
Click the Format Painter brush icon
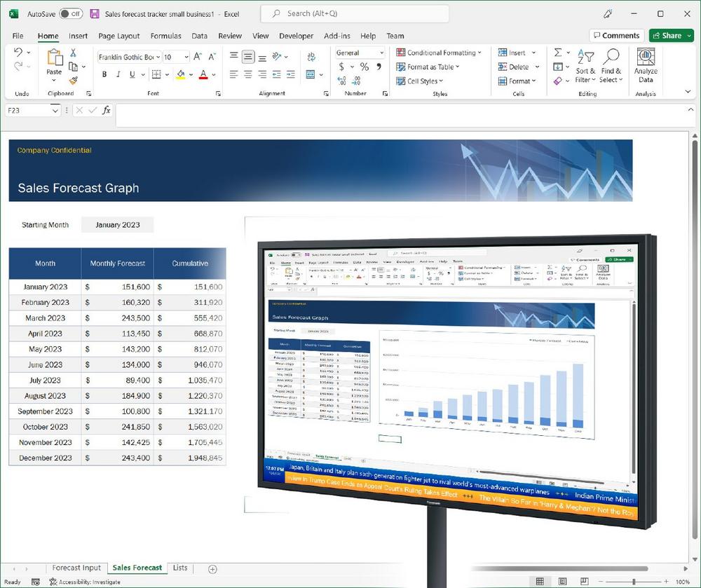click(73, 81)
